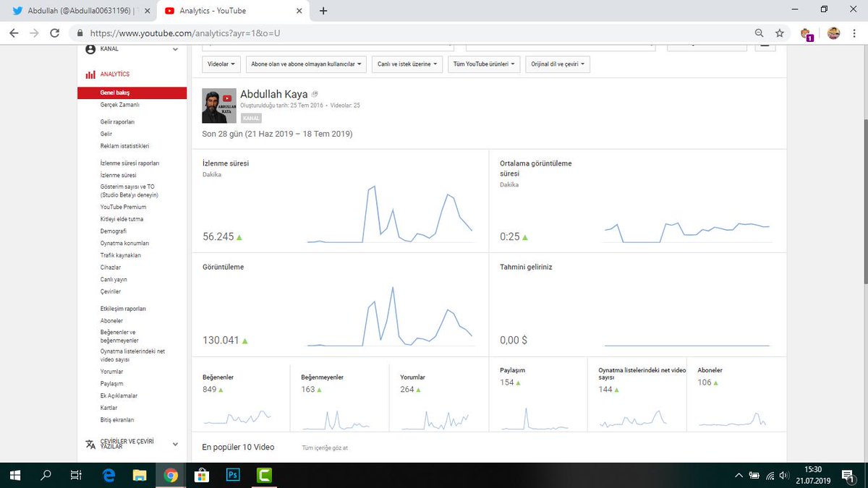The image size is (868, 488).
Task: Open the Windows Start menu
Action: tap(14, 475)
